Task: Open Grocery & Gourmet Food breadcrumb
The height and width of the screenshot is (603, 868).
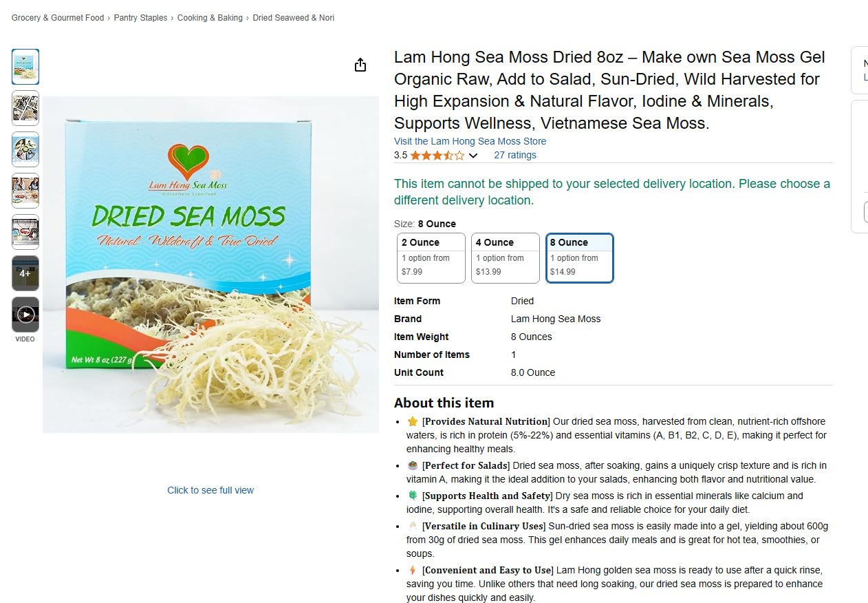Action: tap(58, 18)
